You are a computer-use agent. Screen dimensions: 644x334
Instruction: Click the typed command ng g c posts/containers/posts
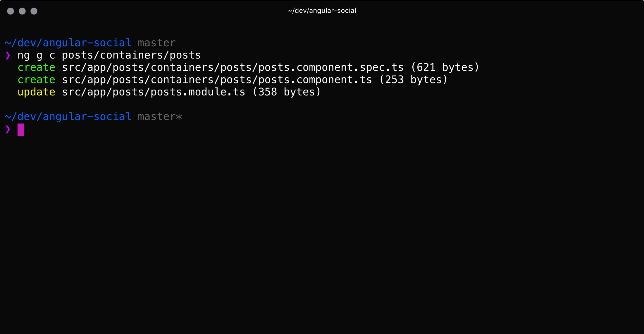109,55
